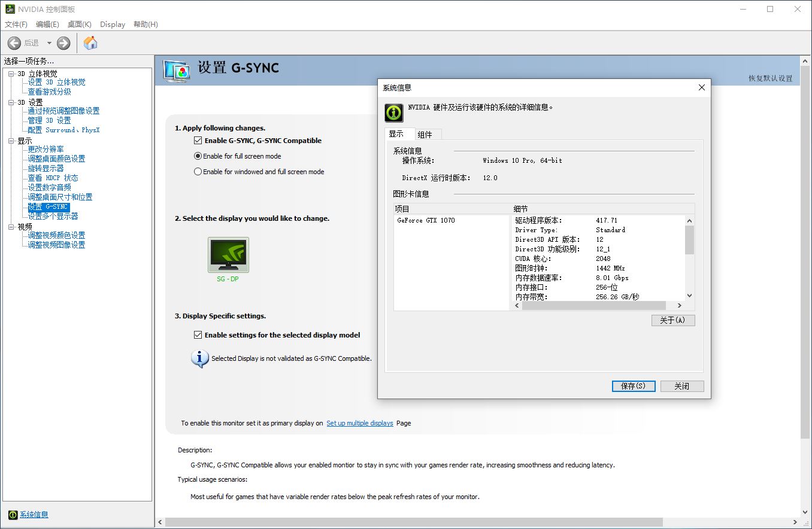Switch to the 组件 tab in dialog
Viewport: 812px width, 529px height.
click(x=428, y=135)
